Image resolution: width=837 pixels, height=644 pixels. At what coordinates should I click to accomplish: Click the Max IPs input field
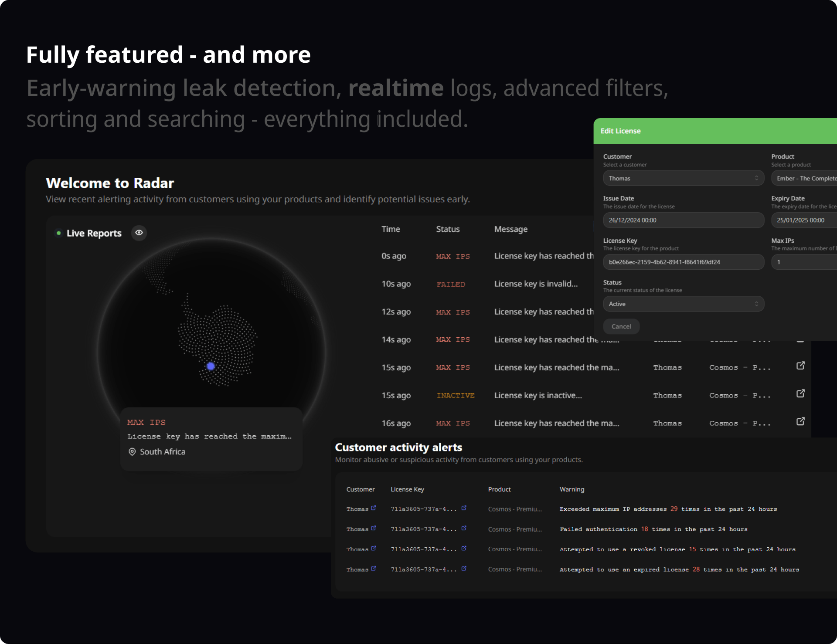point(804,262)
